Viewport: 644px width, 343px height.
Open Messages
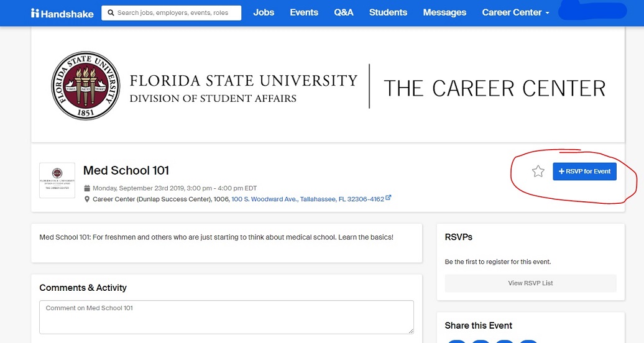(x=444, y=12)
